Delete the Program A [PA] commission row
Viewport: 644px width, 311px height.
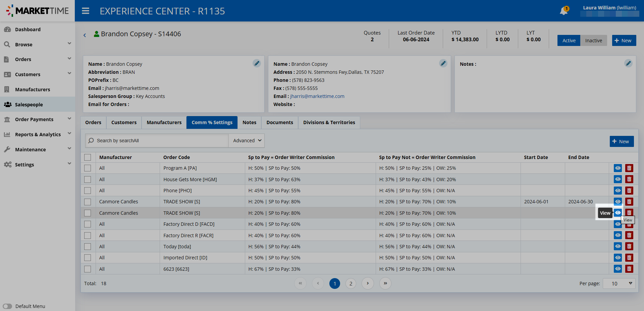coord(629,168)
